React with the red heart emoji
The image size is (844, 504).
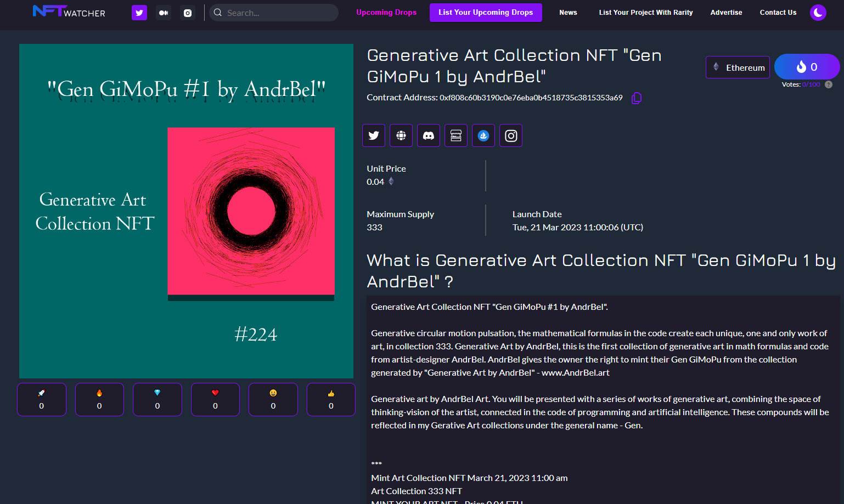pos(215,399)
